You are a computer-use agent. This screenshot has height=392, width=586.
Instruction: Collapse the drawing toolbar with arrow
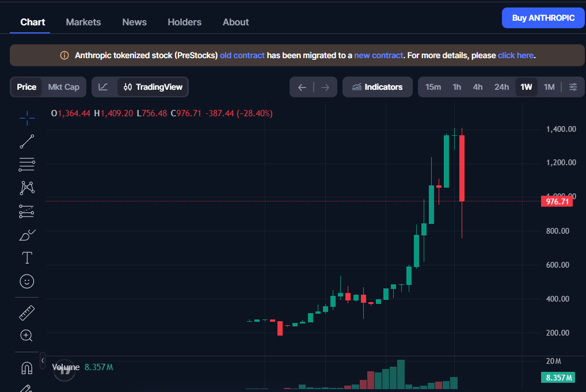(43, 360)
